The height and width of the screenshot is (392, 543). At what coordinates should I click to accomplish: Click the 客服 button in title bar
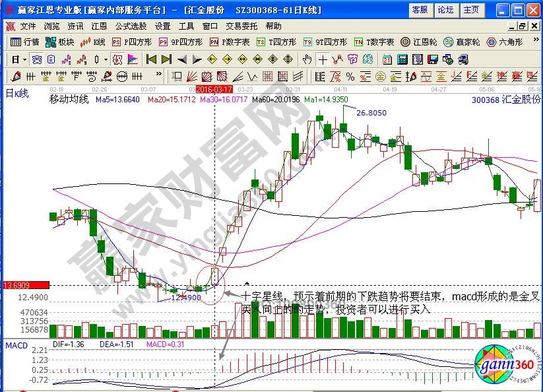click(420, 10)
